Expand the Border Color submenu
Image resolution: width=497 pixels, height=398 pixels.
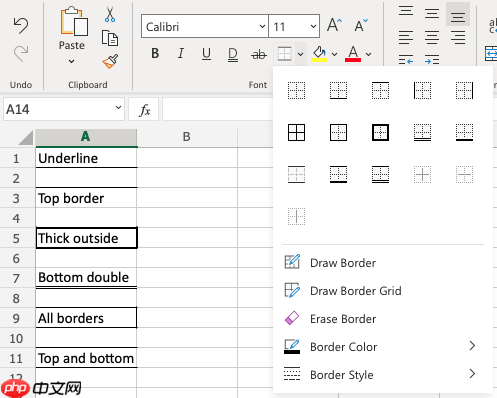coord(472,346)
